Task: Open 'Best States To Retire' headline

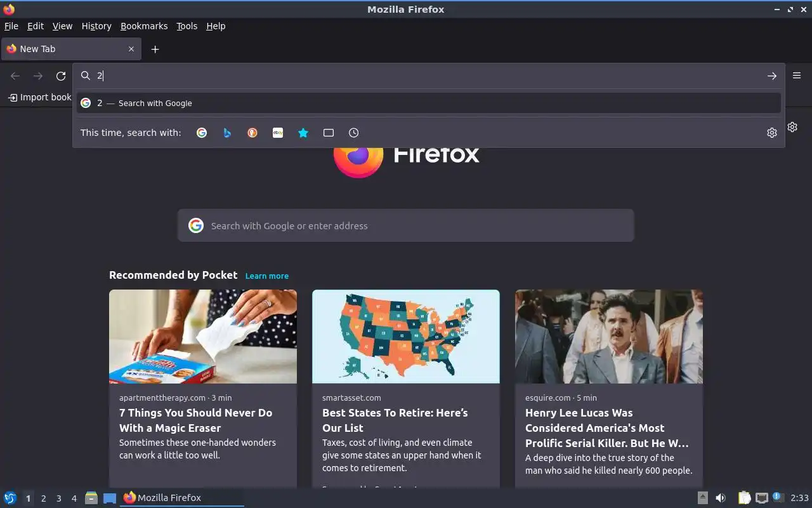Action: (395, 420)
